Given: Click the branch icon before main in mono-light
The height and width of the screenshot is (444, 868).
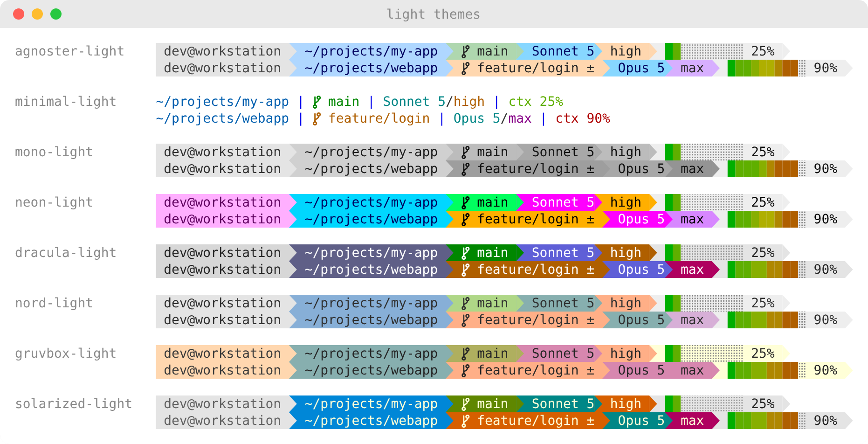Looking at the screenshot, I should click(465, 152).
